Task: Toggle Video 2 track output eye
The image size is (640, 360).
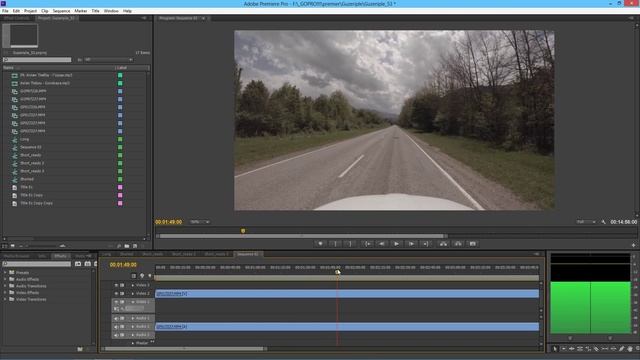Action: (x=116, y=293)
